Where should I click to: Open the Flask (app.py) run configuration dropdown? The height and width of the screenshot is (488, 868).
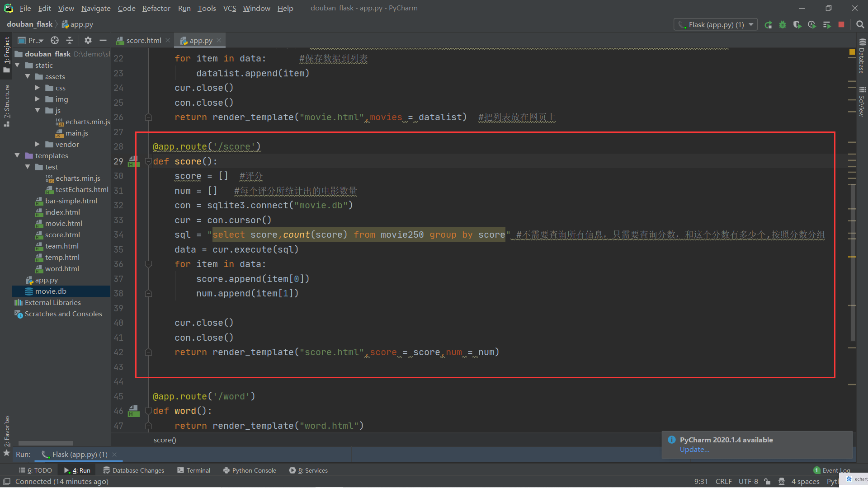[715, 25]
